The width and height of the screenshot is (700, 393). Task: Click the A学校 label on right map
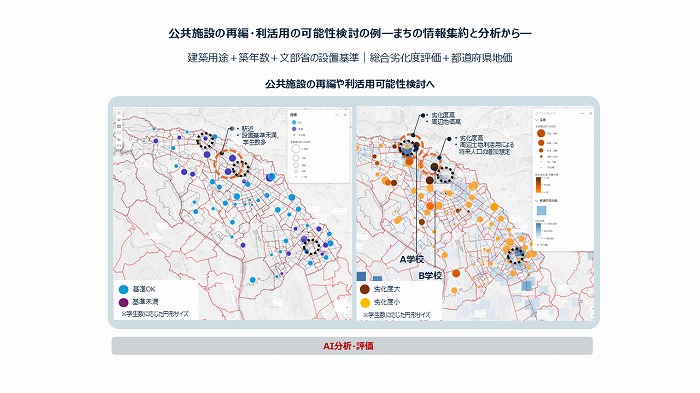(412, 259)
